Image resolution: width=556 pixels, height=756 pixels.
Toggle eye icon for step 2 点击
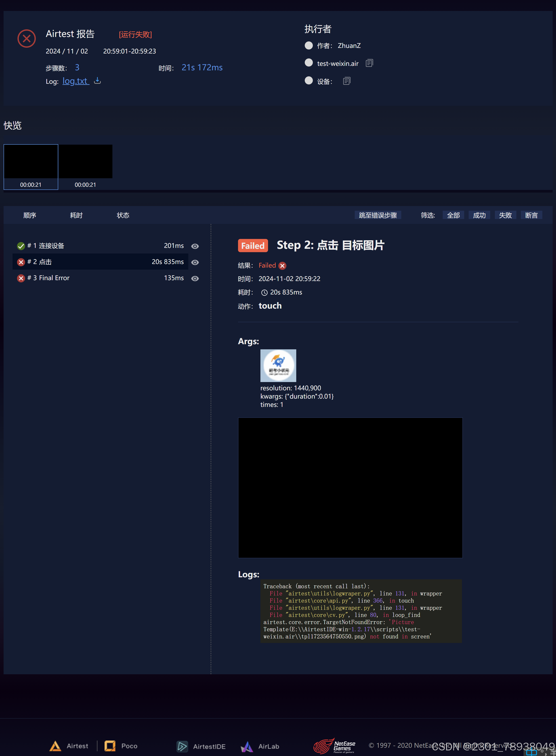pyautogui.click(x=195, y=262)
